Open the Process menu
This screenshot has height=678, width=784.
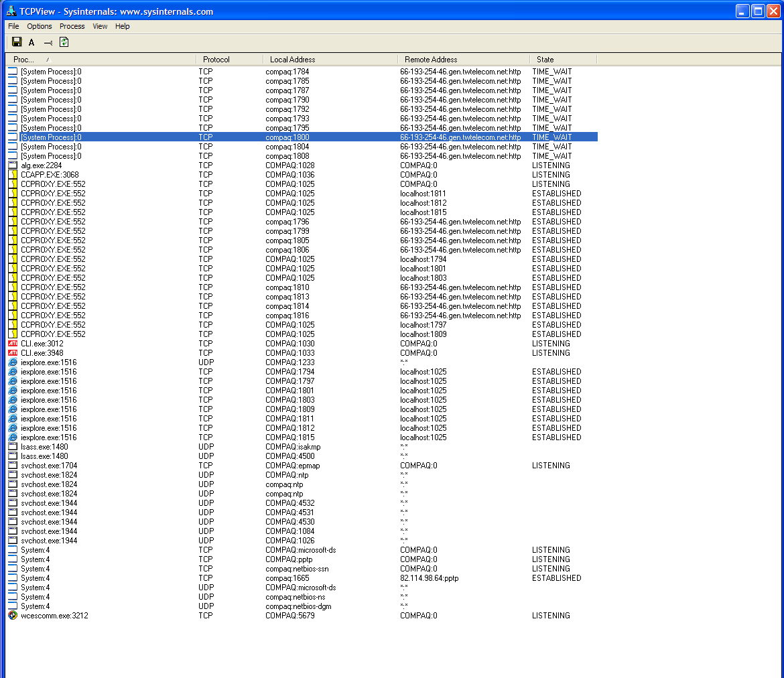point(72,26)
